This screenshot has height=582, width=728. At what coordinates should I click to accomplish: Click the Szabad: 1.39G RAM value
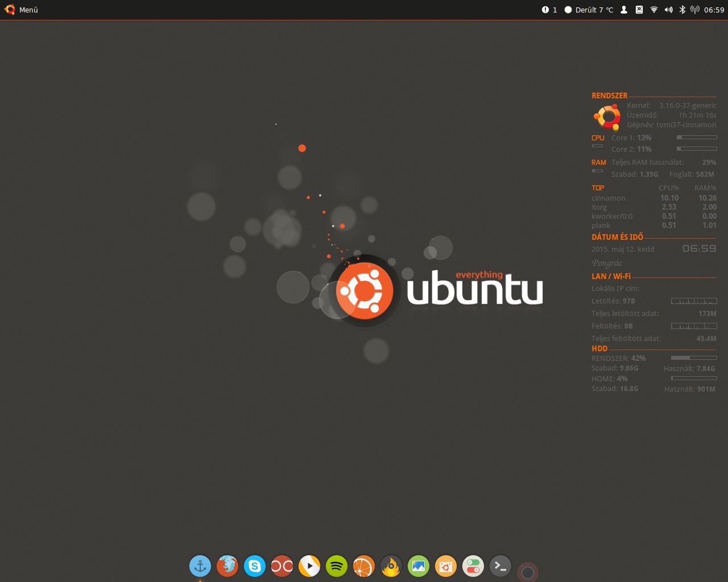pos(635,174)
